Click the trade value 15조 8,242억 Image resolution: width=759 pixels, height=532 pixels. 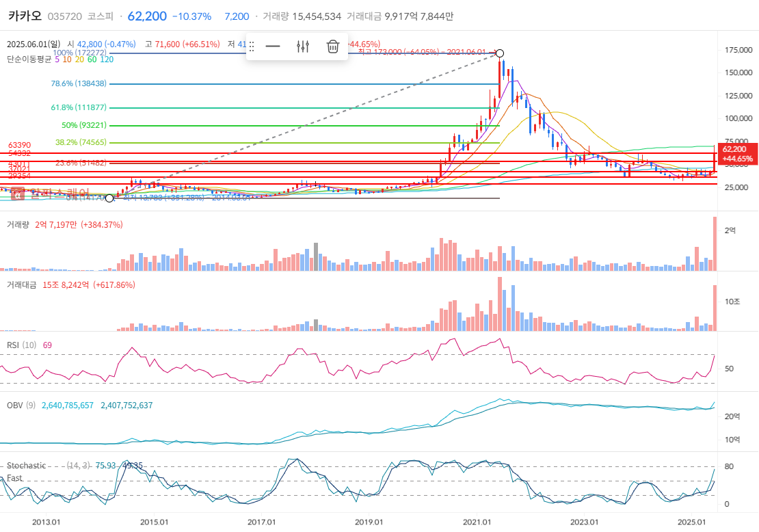tap(66, 285)
